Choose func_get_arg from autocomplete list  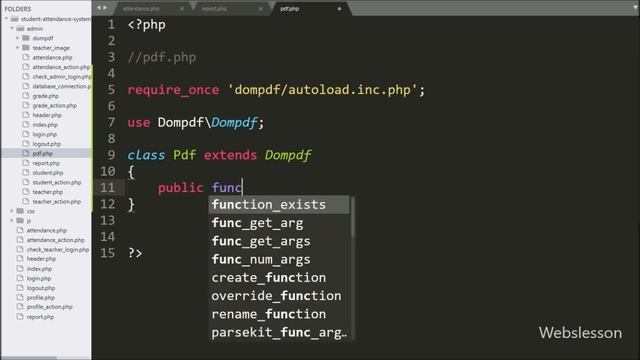279,223
